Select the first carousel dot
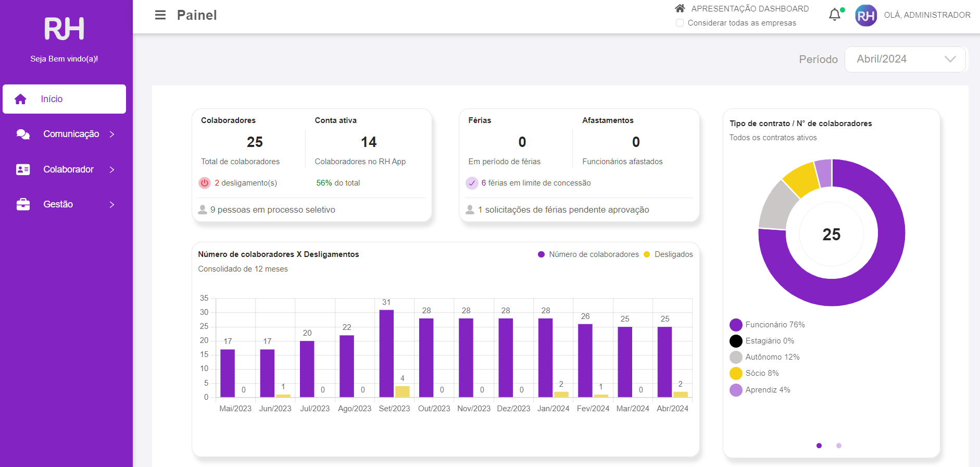Screen dimensions: 980x467 coord(819,446)
